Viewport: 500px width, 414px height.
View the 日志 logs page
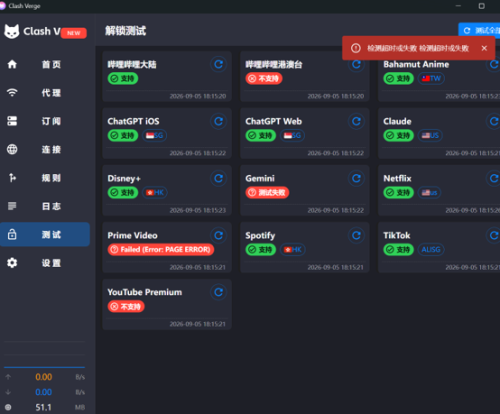point(45,206)
